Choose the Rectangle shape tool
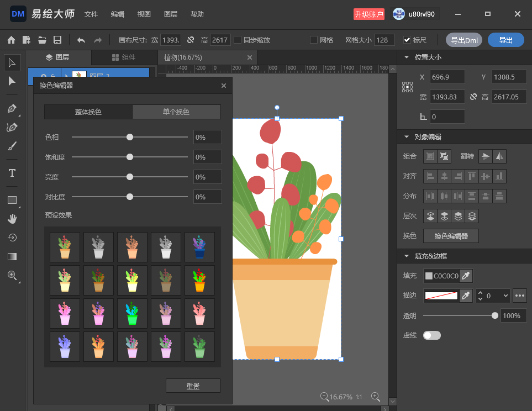Image resolution: width=532 pixels, height=411 pixels. (x=12, y=200)
